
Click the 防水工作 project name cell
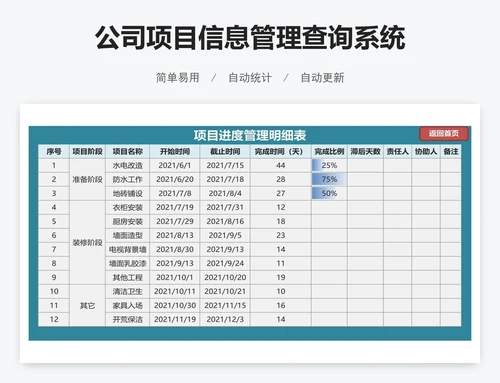coord(128,179)
